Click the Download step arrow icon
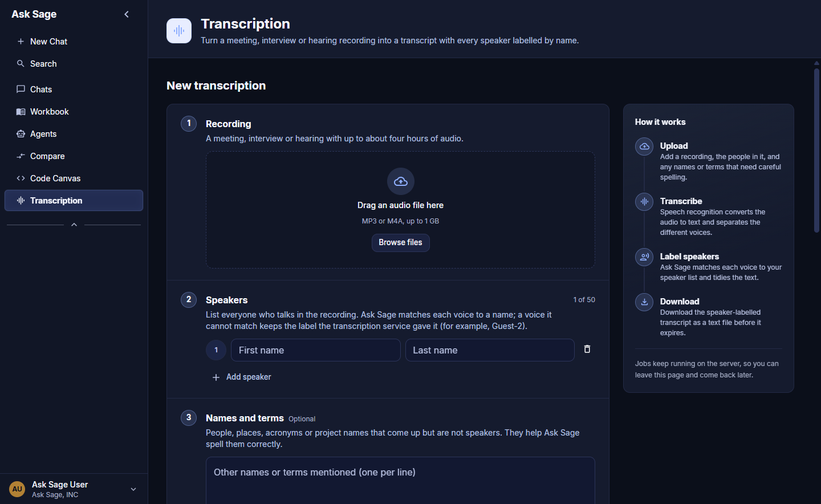821x504 pixels. coord(644,302)
